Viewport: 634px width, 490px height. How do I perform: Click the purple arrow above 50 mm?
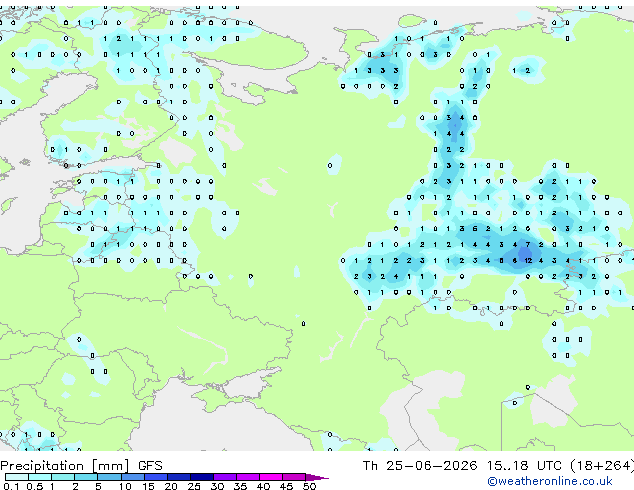point(317,477)
